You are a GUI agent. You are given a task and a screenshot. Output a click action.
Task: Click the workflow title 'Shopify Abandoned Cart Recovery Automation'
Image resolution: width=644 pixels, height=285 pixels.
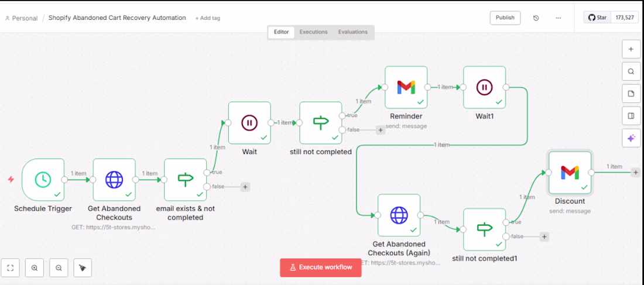coord(117,18)
